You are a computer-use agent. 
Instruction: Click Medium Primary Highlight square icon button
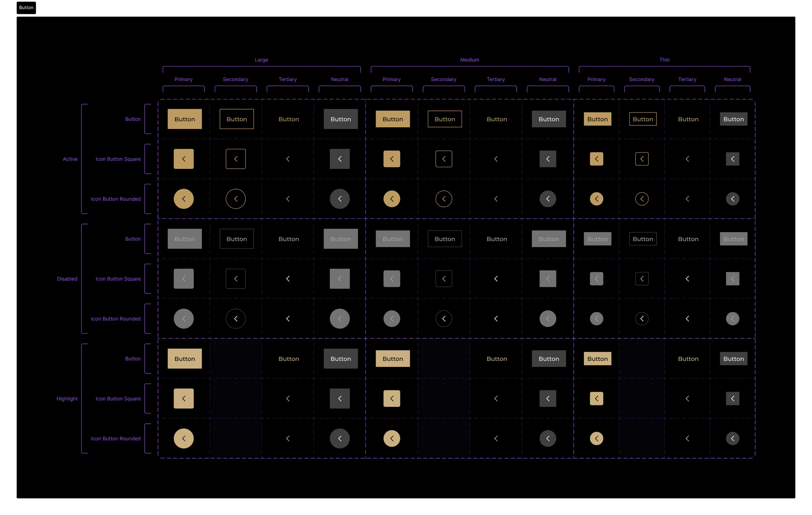[x=392, y=399]
